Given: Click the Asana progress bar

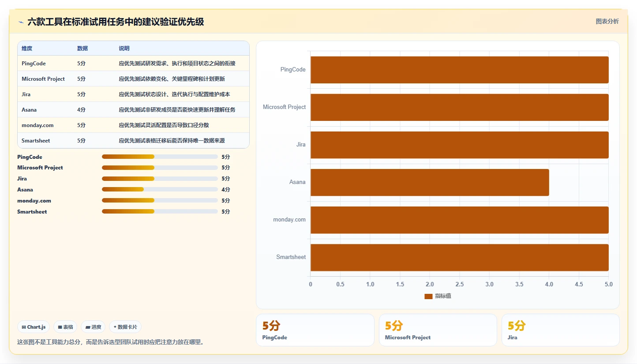Looking at the screenshot, I should coord(160,189).
